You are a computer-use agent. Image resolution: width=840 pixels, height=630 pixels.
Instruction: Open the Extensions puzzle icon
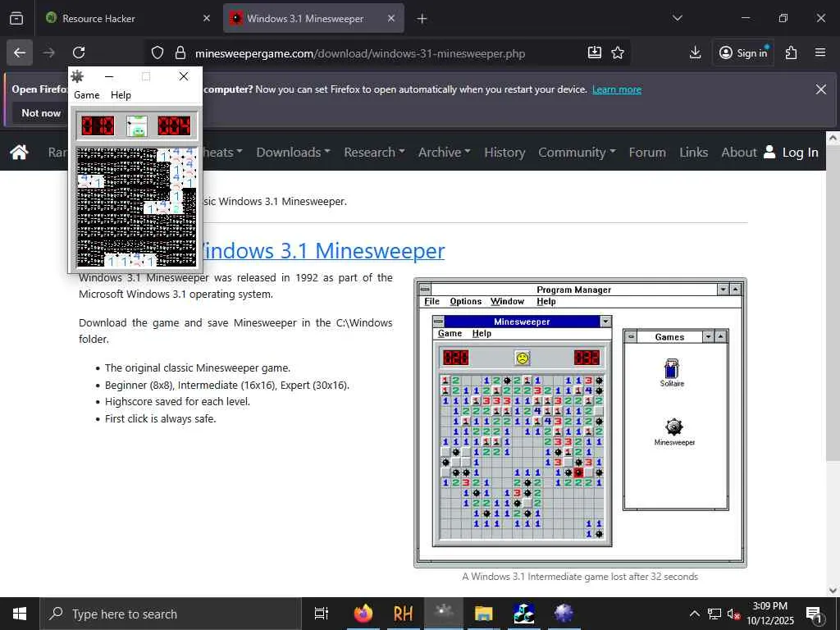point(792,52)
